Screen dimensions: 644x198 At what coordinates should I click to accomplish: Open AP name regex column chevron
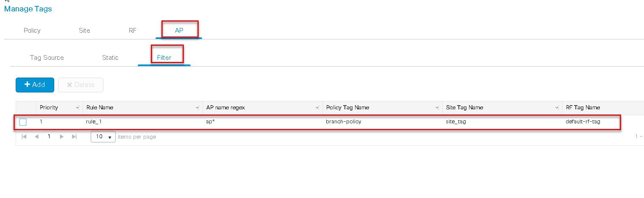coord(317,108)
